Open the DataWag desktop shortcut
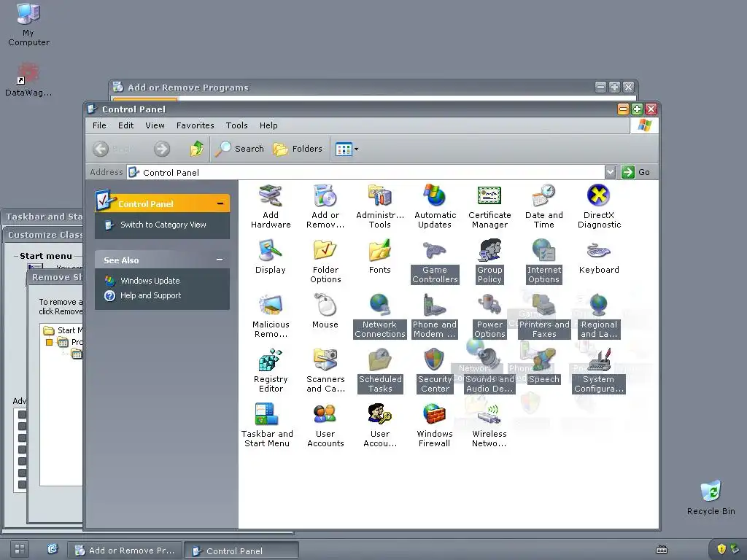 click(x=28, y=79)
